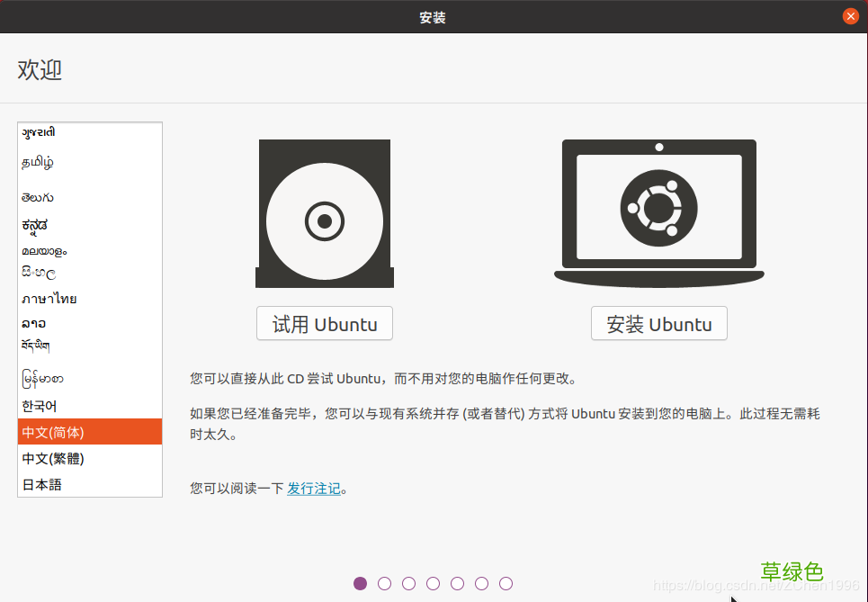
Task: Click the first filled progress dot
Action: click(360, 583)
